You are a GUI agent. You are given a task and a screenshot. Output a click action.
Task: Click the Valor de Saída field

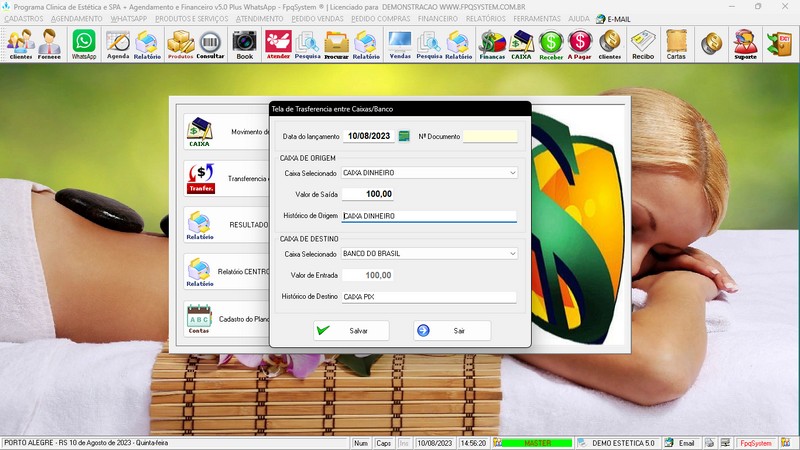coord(367,194)
